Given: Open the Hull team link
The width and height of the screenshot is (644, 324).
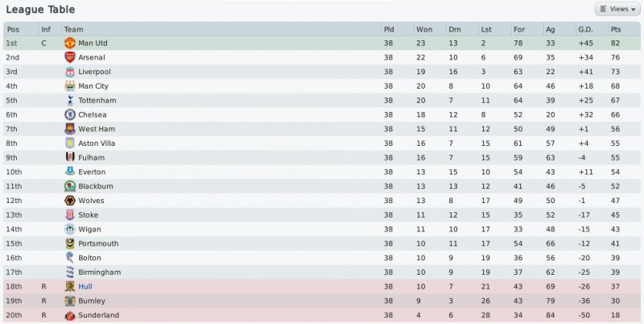Looking at the screenshot, I should point(85,286).
